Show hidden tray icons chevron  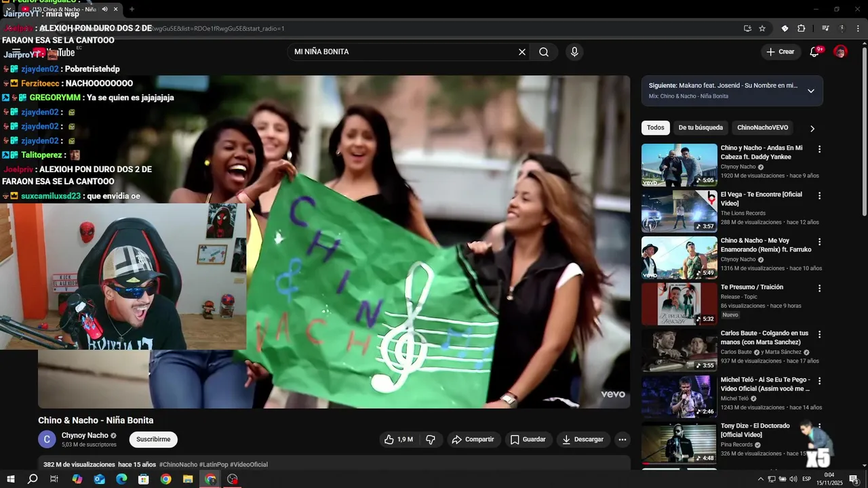[760, 479]
